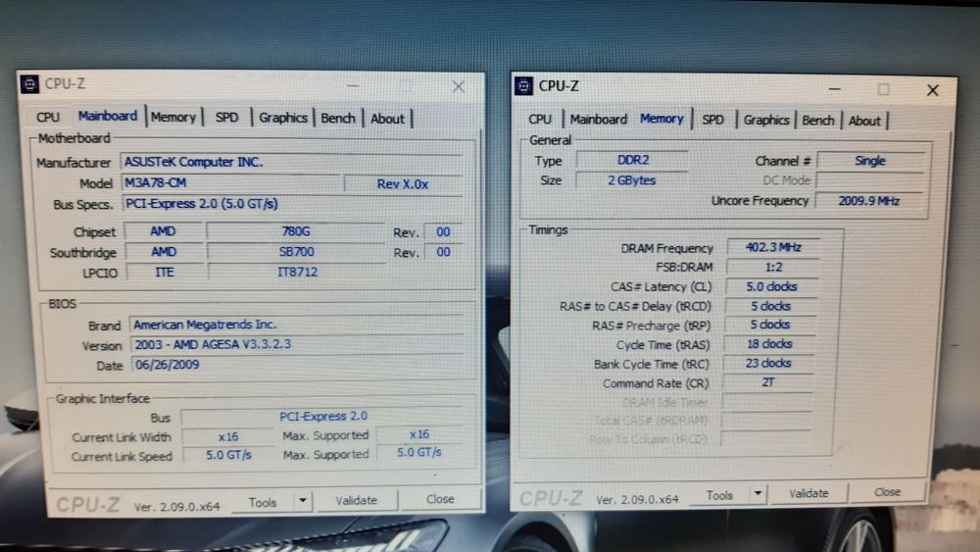Open the Graphics tab in left window
Screen dimensions: 980x552
(x=282, y=118)
